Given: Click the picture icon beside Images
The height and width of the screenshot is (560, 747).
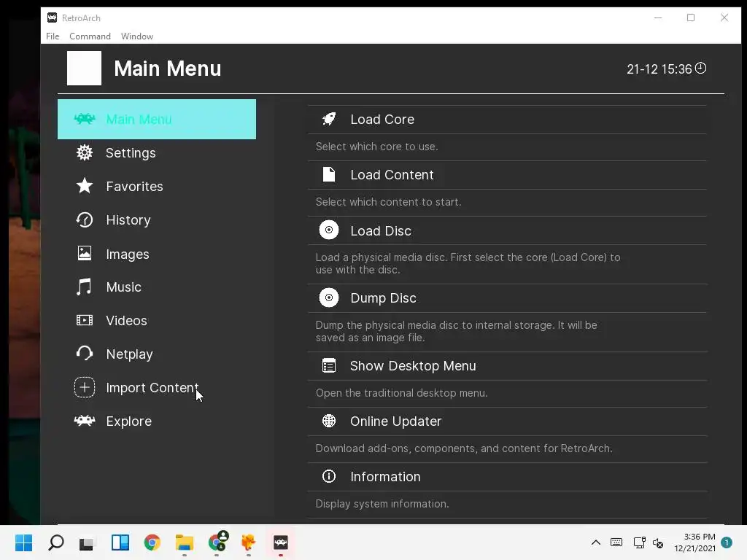Looking at the screenshot, I should tap(85, 253).
